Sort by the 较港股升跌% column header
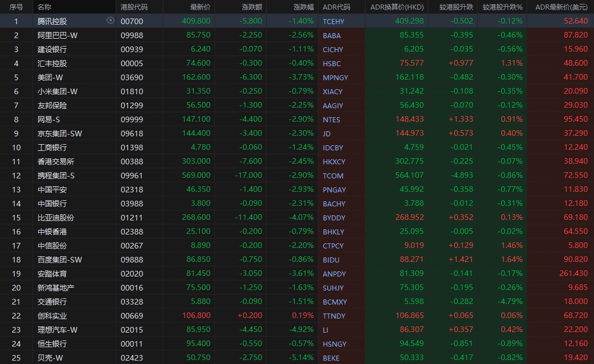 click(502, 7)
